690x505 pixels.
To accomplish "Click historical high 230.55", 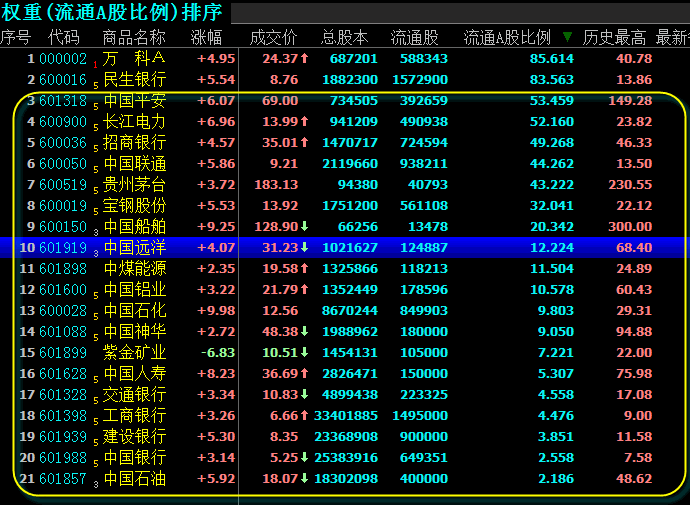I will point(630,184).
